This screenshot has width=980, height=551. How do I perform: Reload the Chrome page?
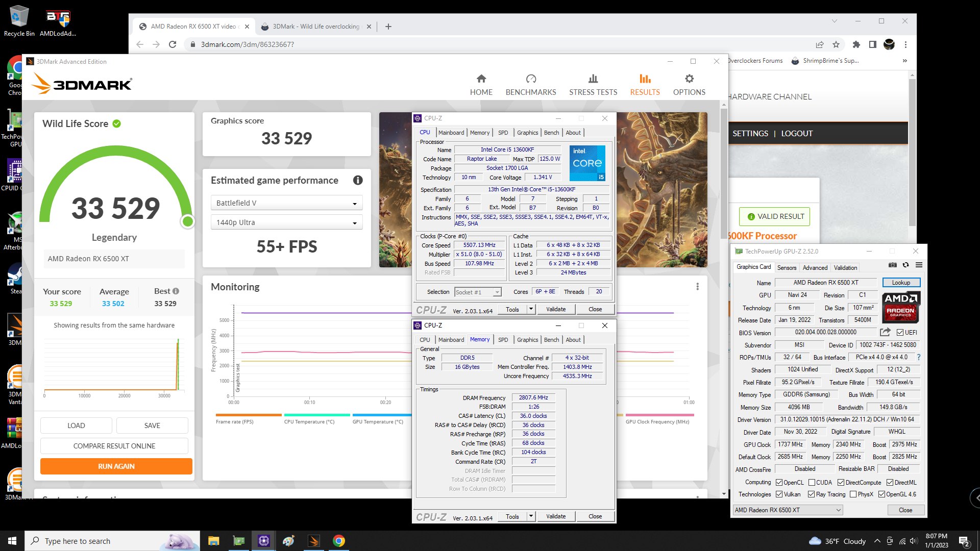click(x=173, y=44)
